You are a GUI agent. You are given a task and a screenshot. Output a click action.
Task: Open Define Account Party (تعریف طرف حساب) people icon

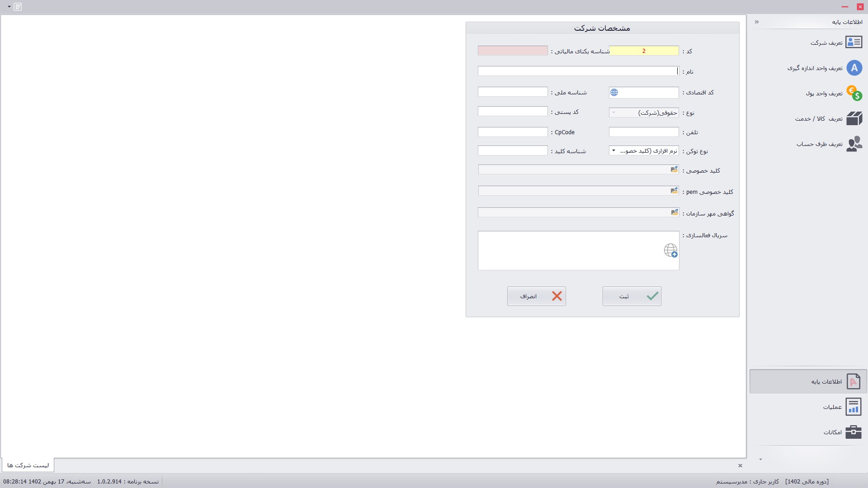[854, 144]
